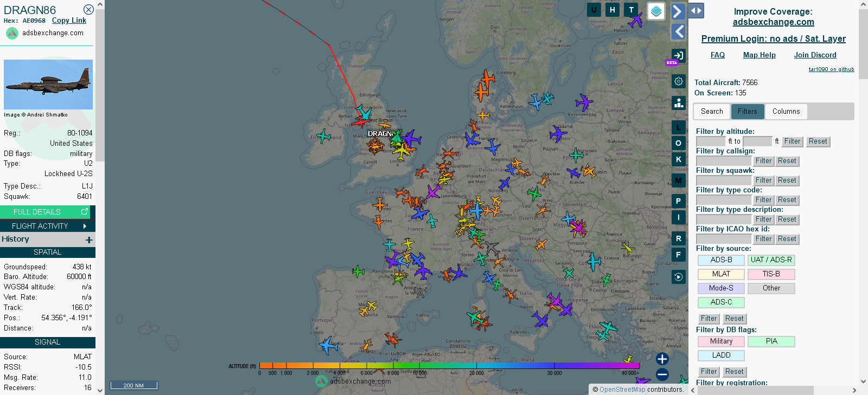Select the UAT / ADS-R source filter
This screenshot has height=395, width=868.
[x=771, y=260]
